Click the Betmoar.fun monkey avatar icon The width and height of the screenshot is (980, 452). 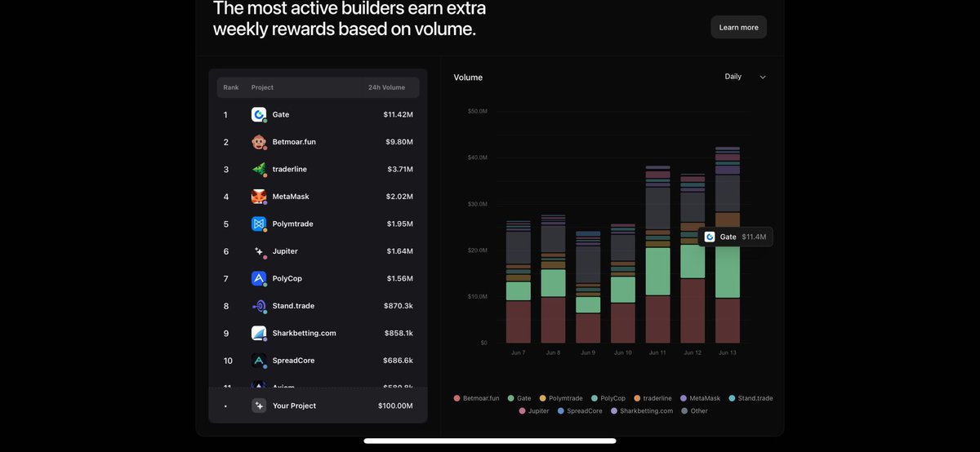[x=259, y=142]
